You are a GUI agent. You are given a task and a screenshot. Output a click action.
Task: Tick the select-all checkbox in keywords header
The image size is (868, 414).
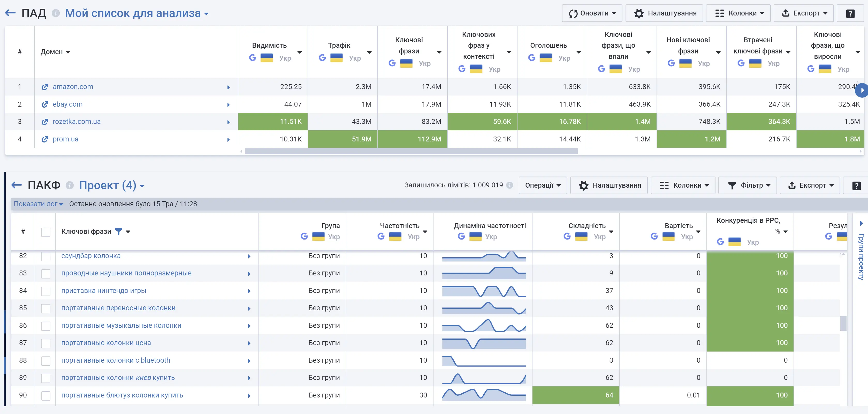(46, 232)
